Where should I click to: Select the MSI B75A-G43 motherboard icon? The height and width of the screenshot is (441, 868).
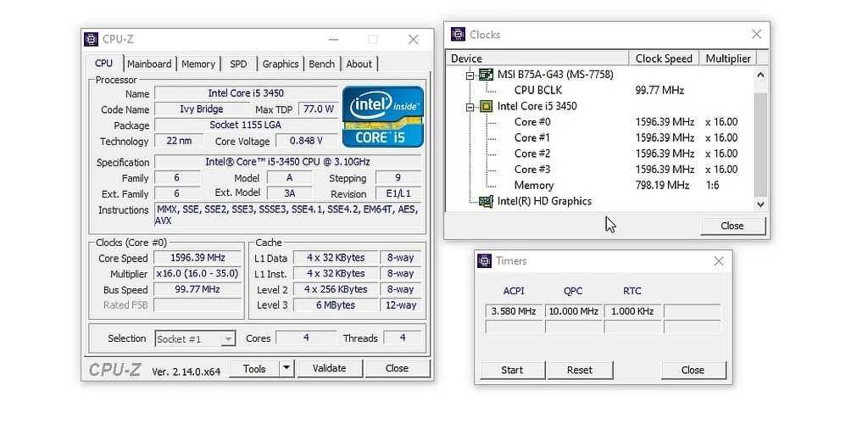(x=486, y=75)
